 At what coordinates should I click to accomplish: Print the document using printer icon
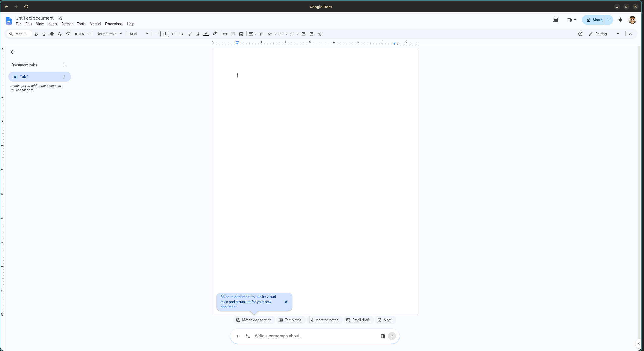click(52, 34)
